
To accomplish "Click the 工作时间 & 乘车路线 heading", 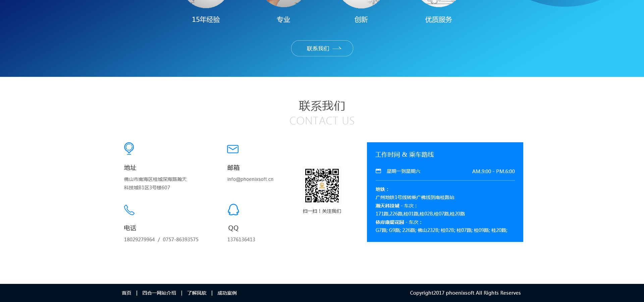I will coord(405,155).
